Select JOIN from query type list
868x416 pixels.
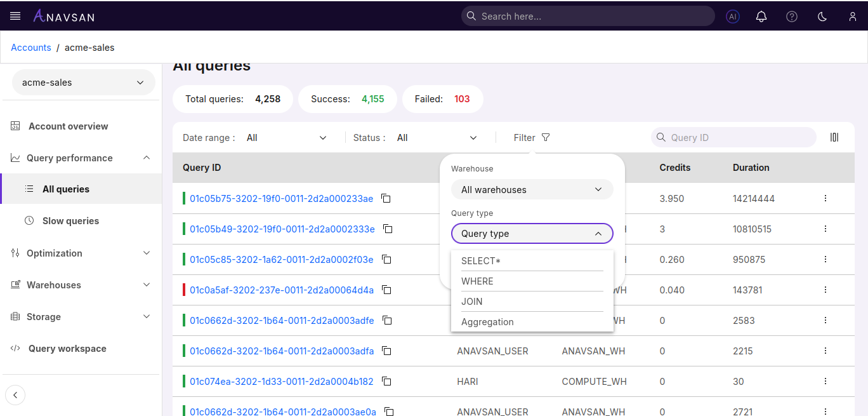(472, 302)
